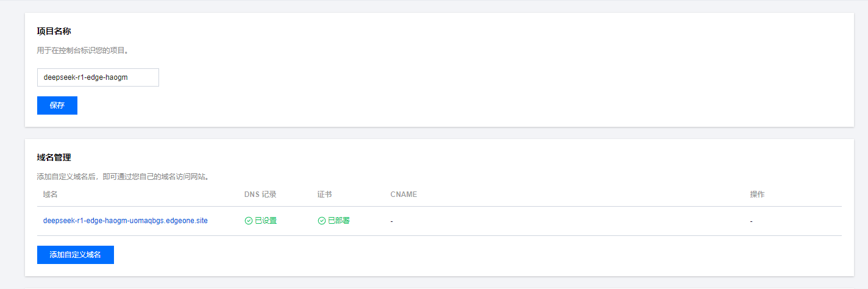This screenshot has width=868, height=289.
Task: Click the 项目名称 section heading
Action: coord(54,31)
